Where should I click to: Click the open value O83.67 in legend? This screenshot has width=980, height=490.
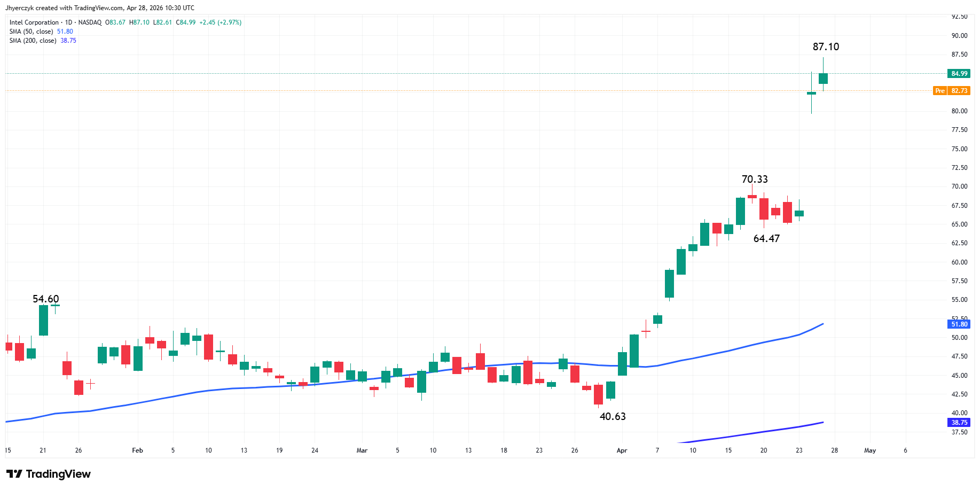click(x=115, y=22)
